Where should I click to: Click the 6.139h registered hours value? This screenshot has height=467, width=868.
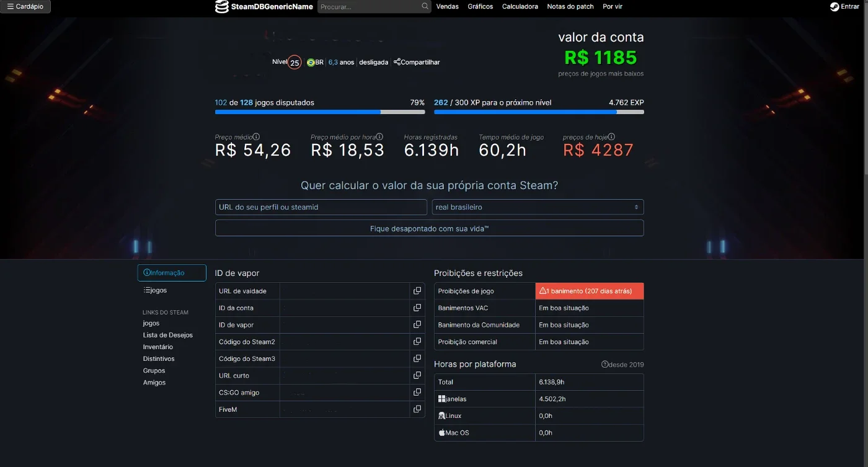pyautogui.click(x=432, y=150)
